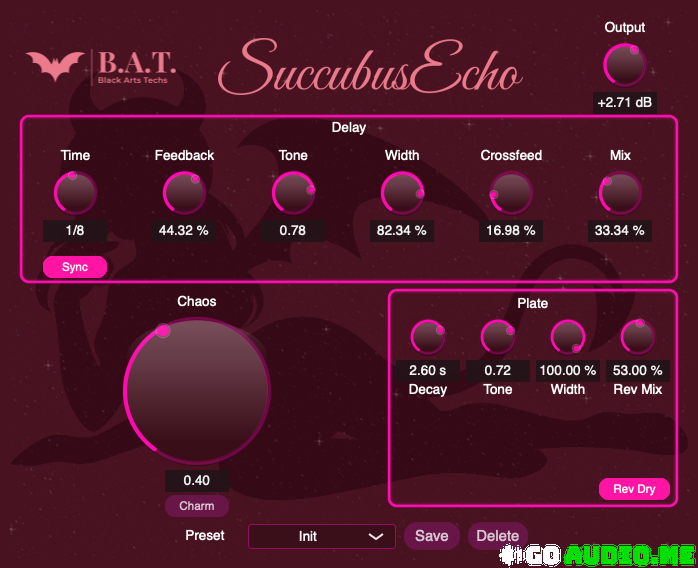The width and height of the screenshot is (698, 568).
Task: Click the Crossfeed knob
Action: 511,192
